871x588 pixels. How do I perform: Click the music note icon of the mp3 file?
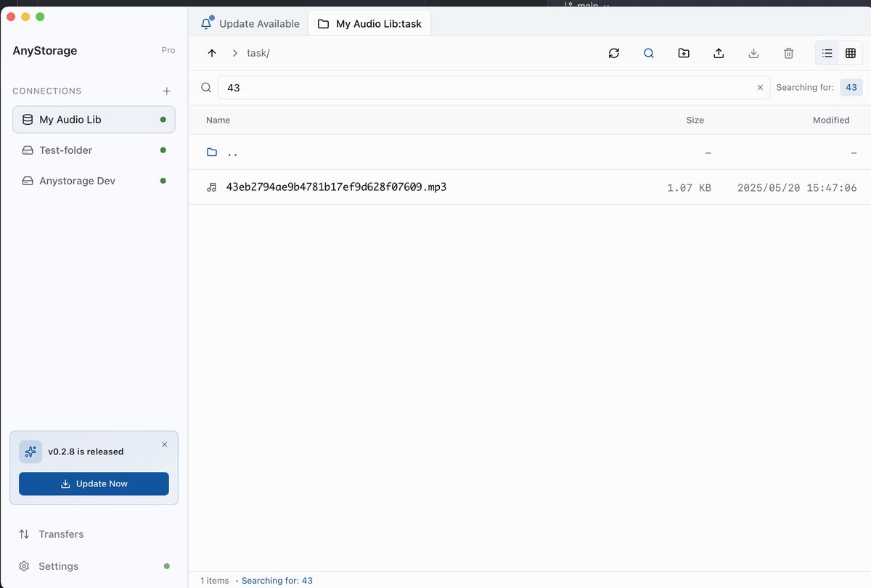pyautogui.click(x=212, y=187)
